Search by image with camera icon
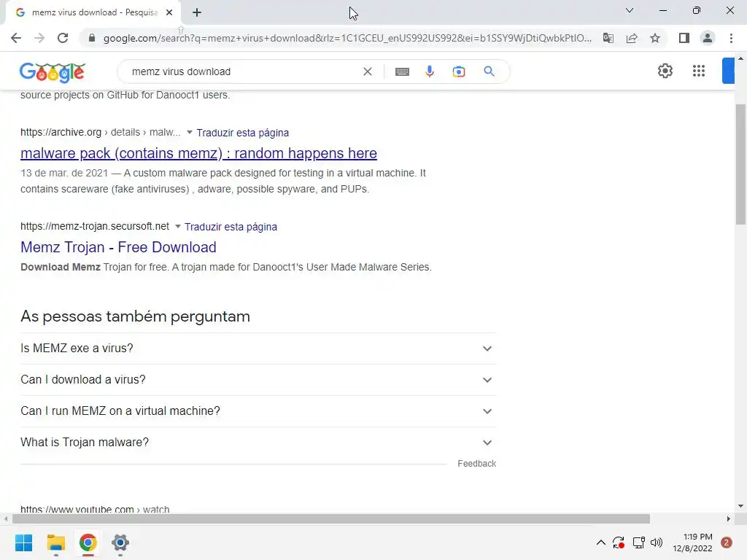 (458, 71)
